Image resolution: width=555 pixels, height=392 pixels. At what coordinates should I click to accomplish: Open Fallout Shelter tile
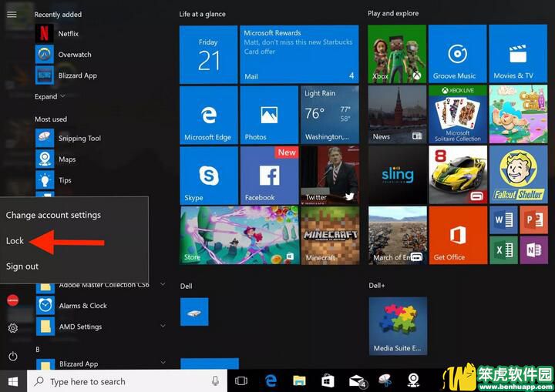pos(519,175)
